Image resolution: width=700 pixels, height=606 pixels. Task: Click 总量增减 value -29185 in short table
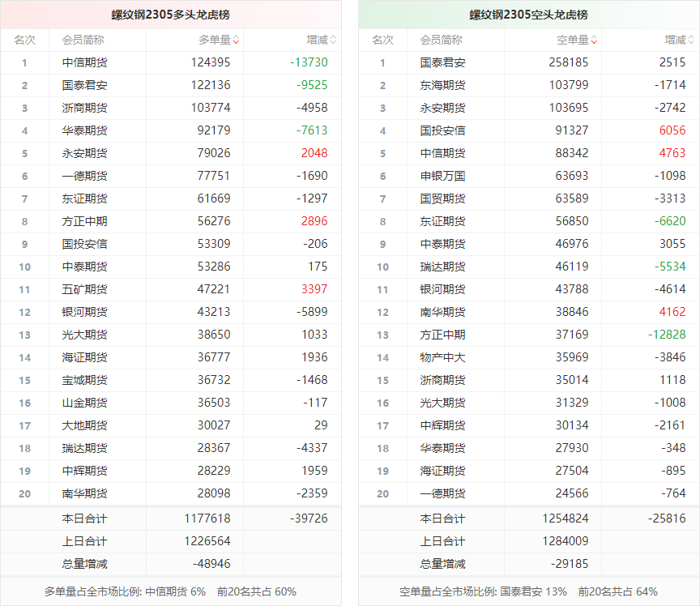570,564
